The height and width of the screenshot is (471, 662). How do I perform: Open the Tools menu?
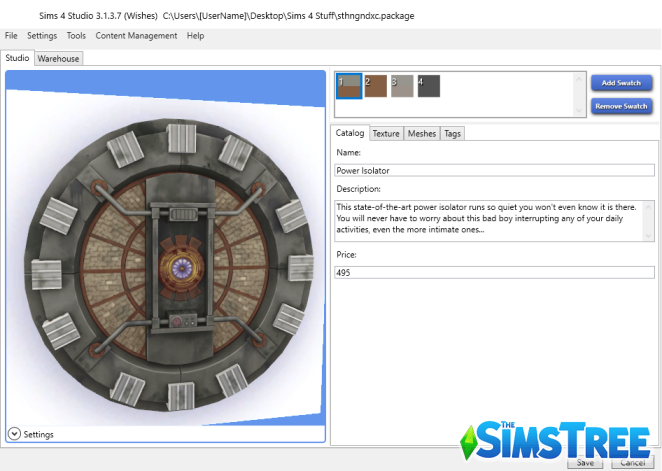(x=76, y=36)
